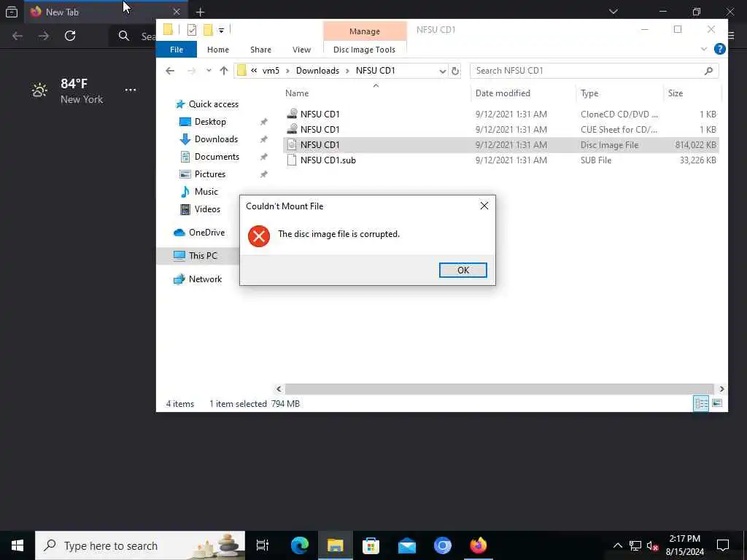Switch to the Share ribbon tab
This screenshot has height=560, width=747.
[x=260, y=50]
